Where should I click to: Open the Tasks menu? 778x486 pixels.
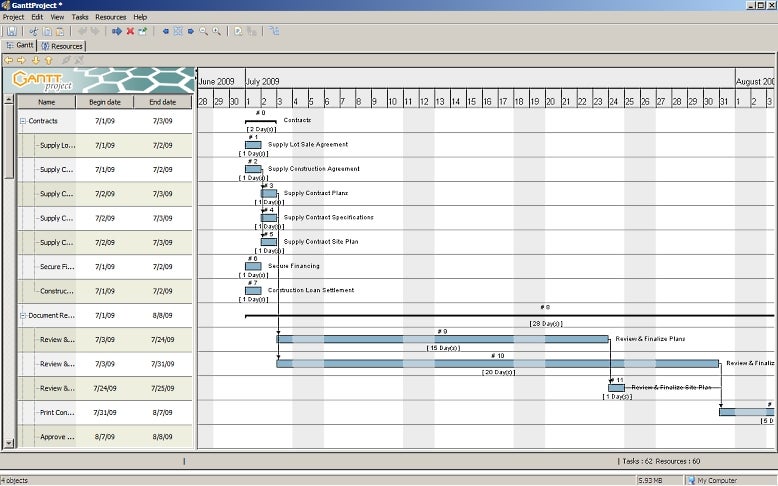point(80,17)
